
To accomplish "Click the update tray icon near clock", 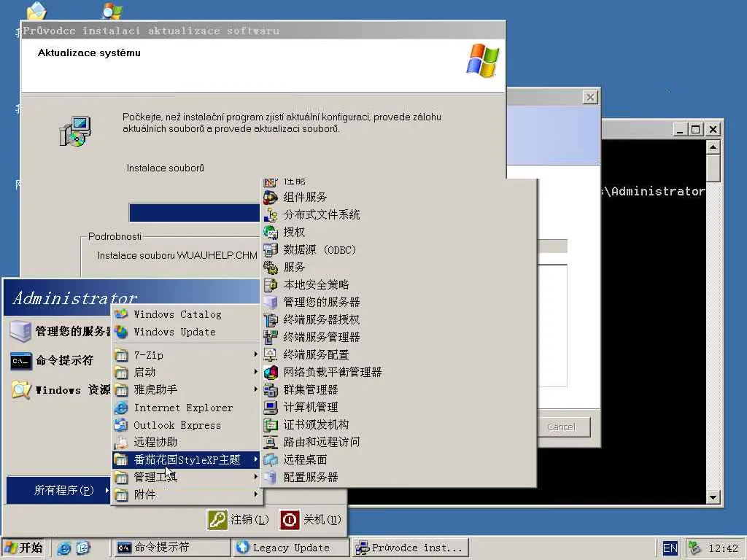I will point(695,548).
